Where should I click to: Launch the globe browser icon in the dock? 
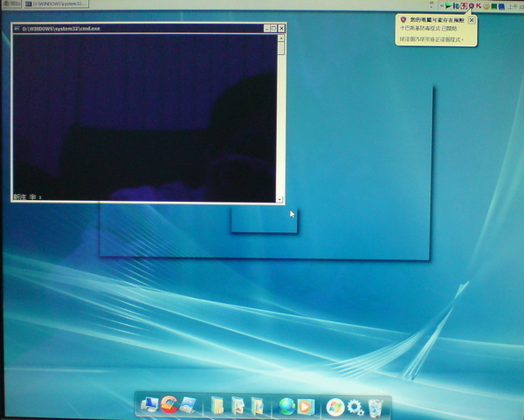coord(286,406)
